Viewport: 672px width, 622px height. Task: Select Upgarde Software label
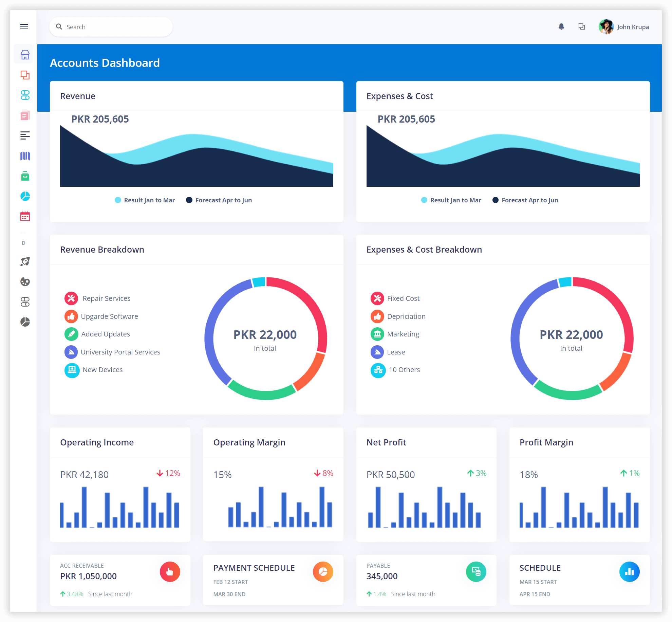109,316
